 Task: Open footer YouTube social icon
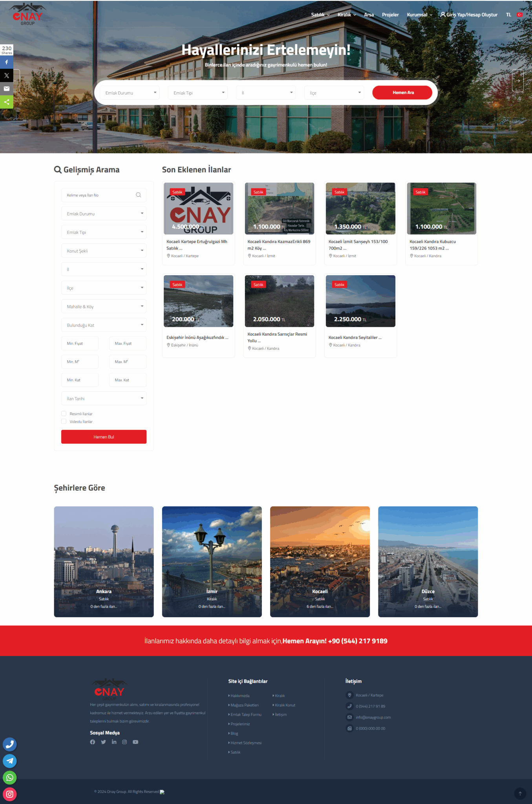pos(135,742)
